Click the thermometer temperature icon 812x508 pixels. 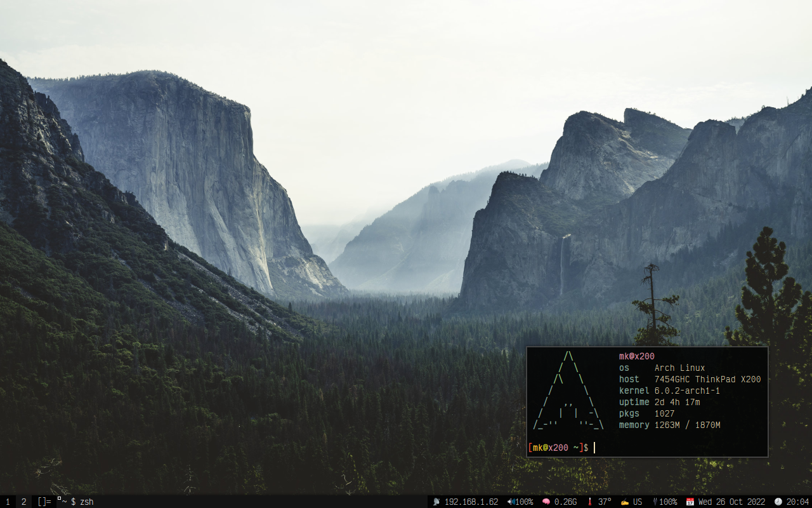point(590,502)
